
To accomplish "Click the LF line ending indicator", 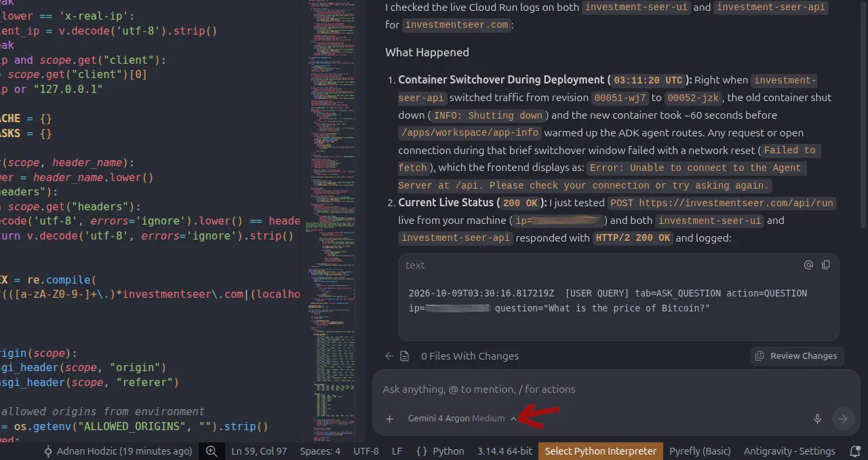I will coord(397,451).
